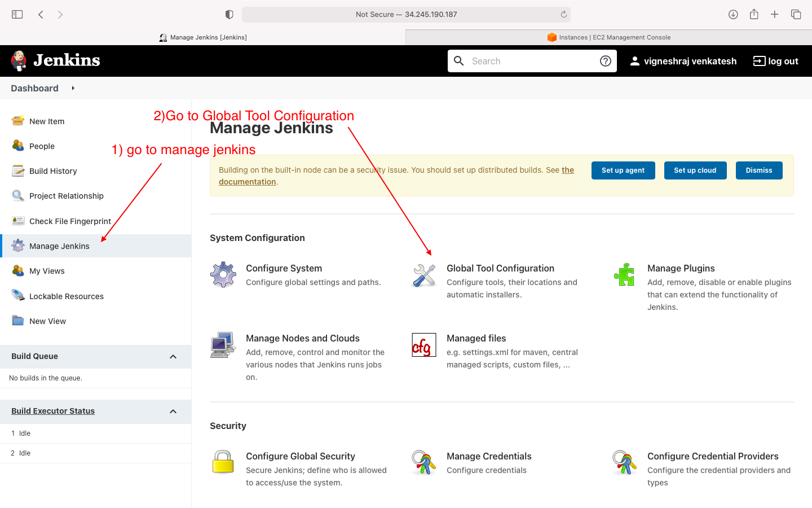Expand the Dashboard breadcrumb arrow
Image resolution: width=812 pixels, height=508 pixels.
coord(73,88)
